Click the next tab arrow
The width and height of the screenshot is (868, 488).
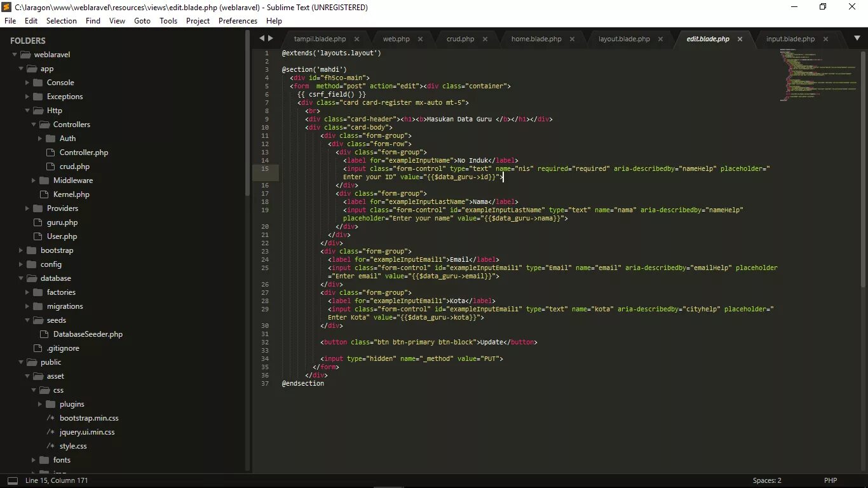[271, 38]
